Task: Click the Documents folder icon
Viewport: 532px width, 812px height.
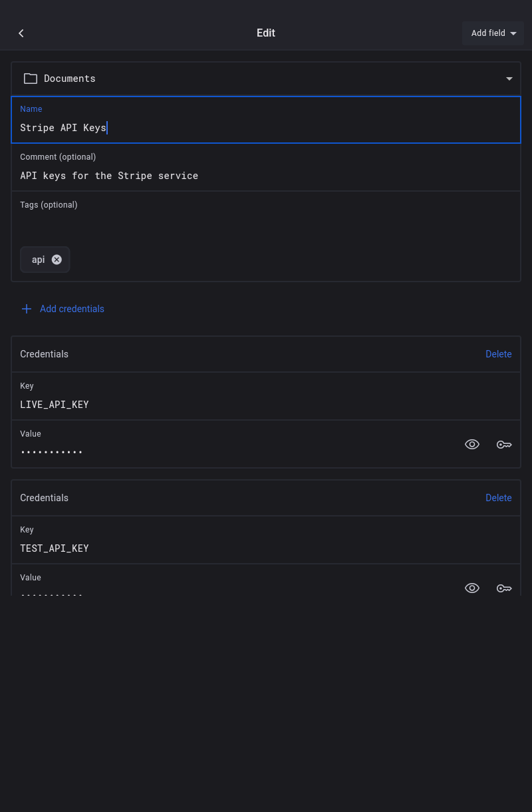Action: coord(31,79)
